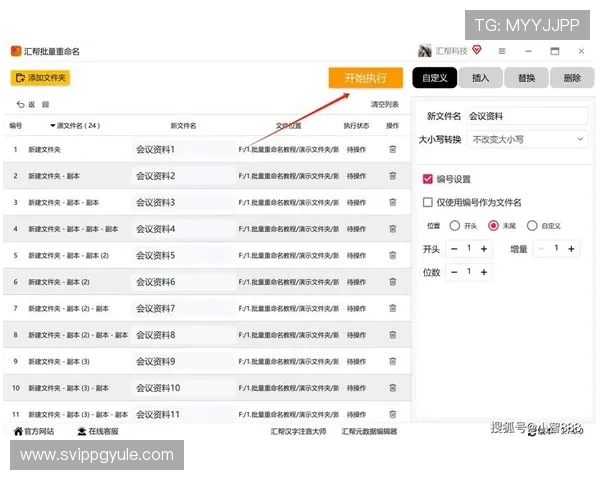Decrease the 增量 increment with minus
This screenshot has width=600, height=480.
pyautogui.click(x=541, y=249)
